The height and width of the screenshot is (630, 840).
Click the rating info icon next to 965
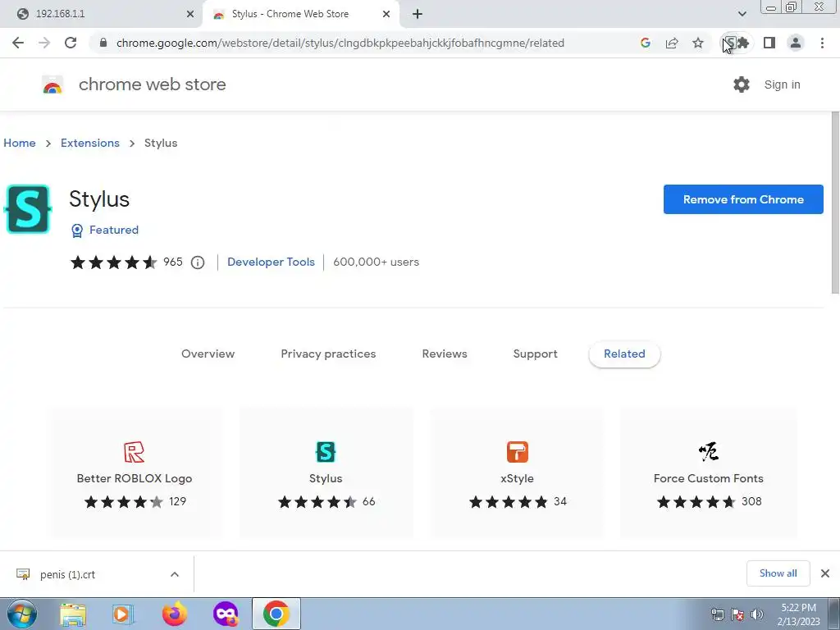(198, 262)
